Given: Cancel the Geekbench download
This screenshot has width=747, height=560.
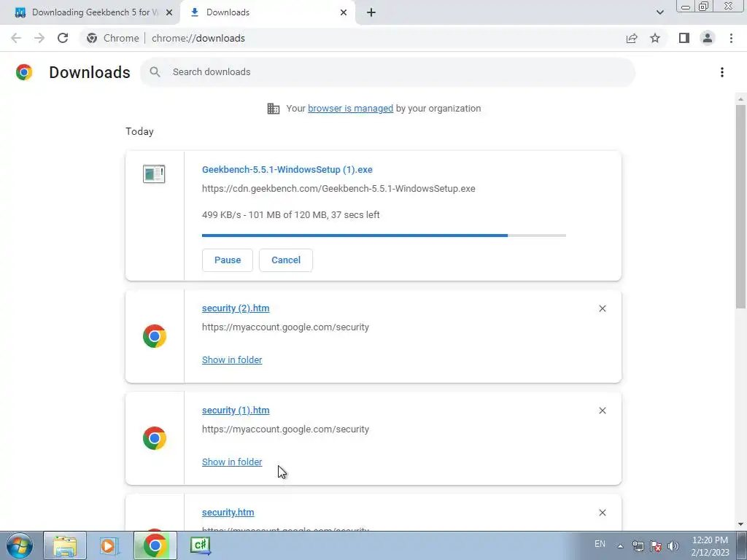Looking at the screenshot, I should (286, 260).
